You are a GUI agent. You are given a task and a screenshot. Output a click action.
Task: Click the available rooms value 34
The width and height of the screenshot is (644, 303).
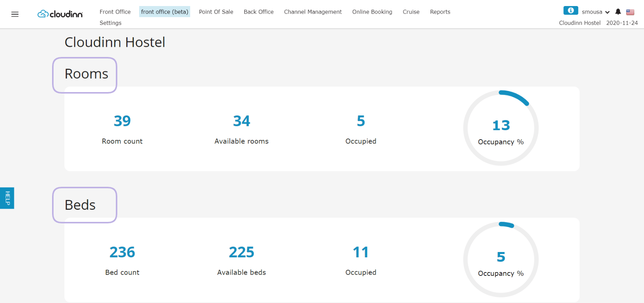(x=241, y=121)
